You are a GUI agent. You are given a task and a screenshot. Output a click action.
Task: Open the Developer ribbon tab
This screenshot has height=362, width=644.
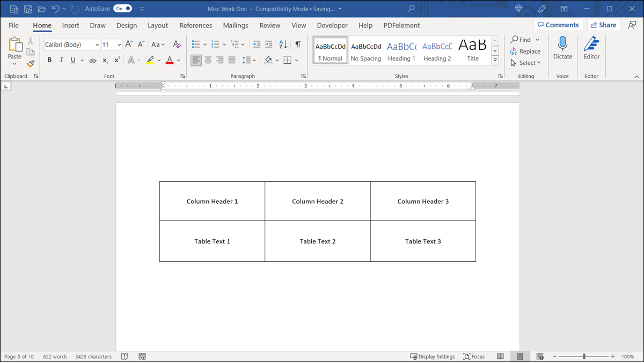coord(332,25)
